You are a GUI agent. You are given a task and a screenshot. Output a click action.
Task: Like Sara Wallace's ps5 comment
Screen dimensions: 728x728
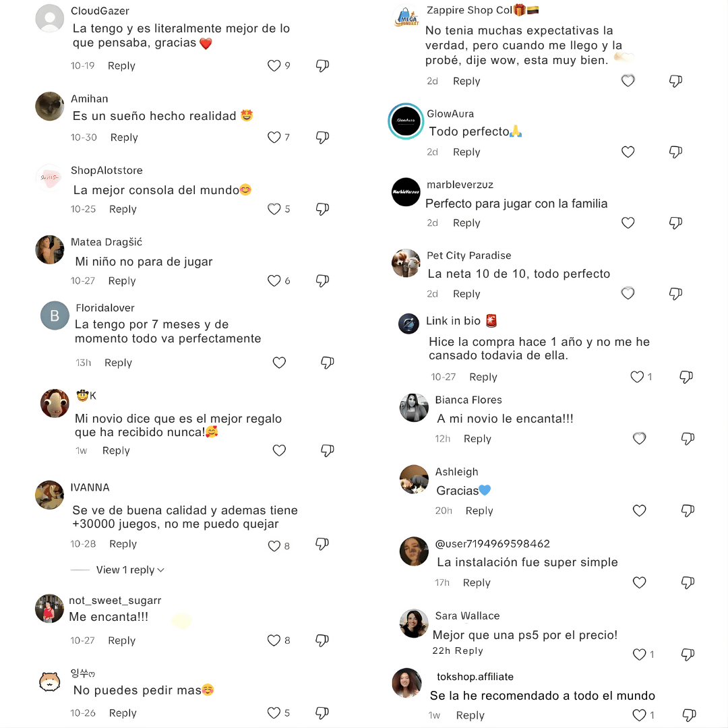point(640,654)
